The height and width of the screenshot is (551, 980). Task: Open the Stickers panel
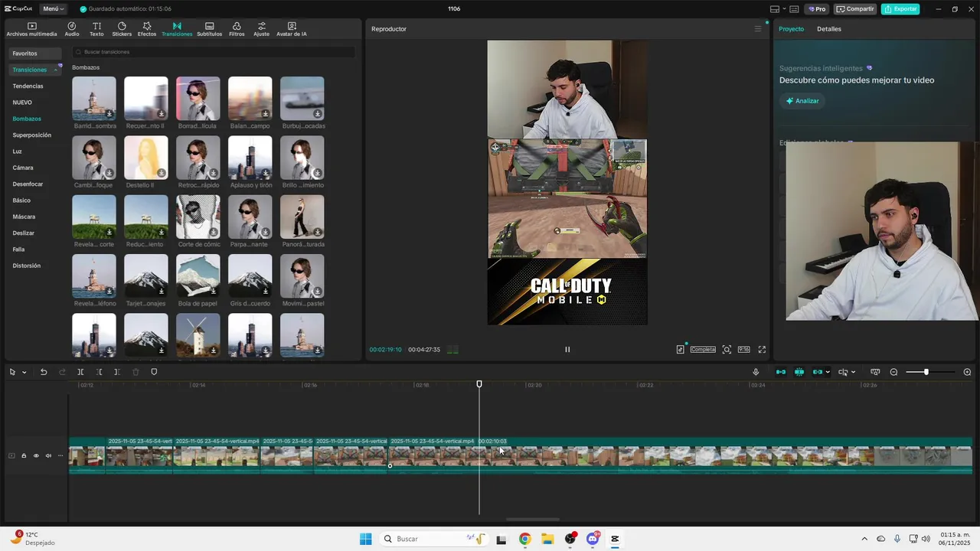coord(122,29)
